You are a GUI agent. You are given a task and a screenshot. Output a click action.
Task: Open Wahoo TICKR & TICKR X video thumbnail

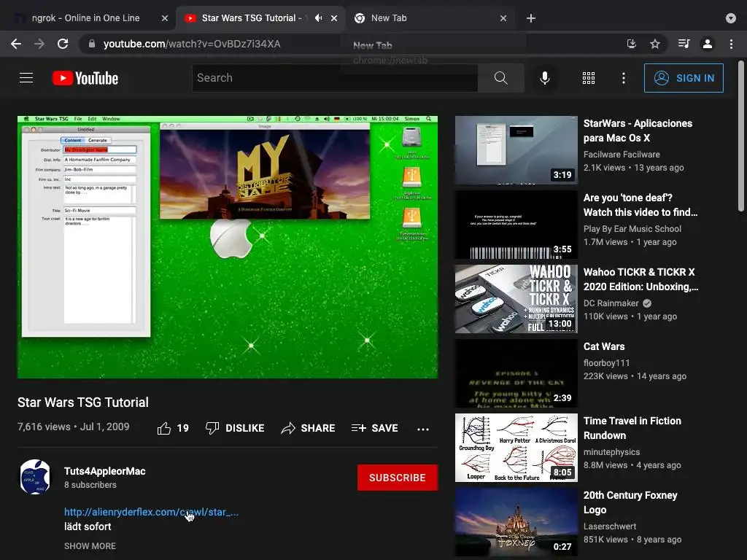516,298
